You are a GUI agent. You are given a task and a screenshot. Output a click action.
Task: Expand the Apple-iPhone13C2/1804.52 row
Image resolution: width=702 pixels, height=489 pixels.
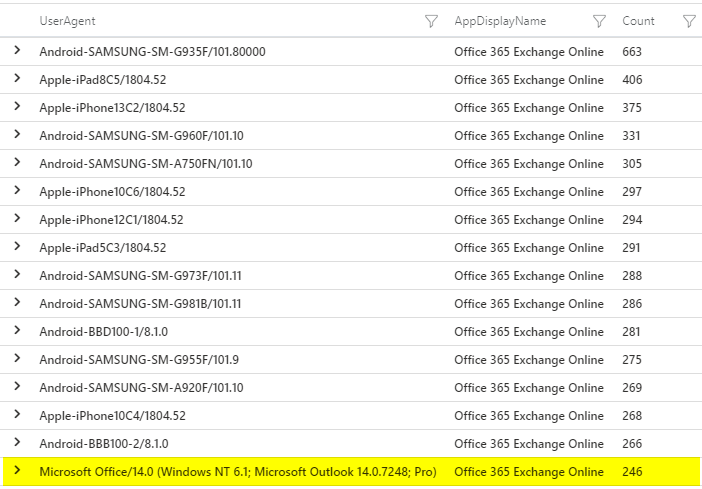(17, 106)
